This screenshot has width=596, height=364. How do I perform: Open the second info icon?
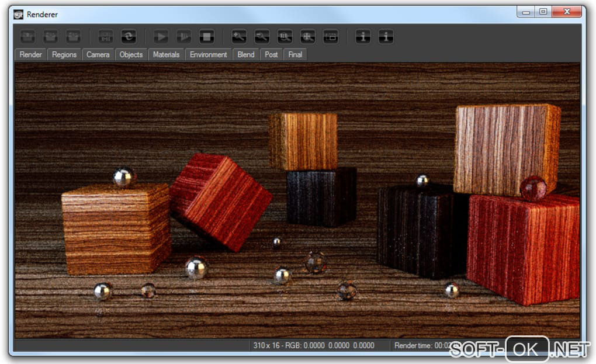pos(386,37)
